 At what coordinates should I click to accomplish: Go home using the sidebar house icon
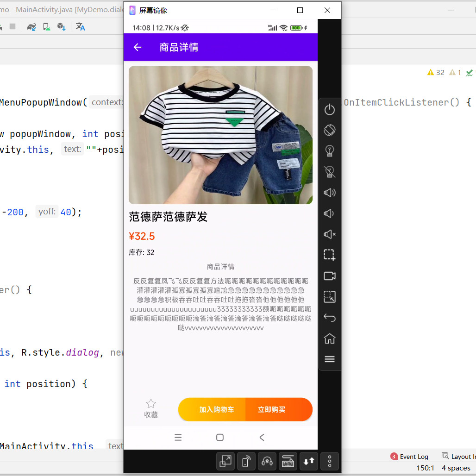point(329,338)
